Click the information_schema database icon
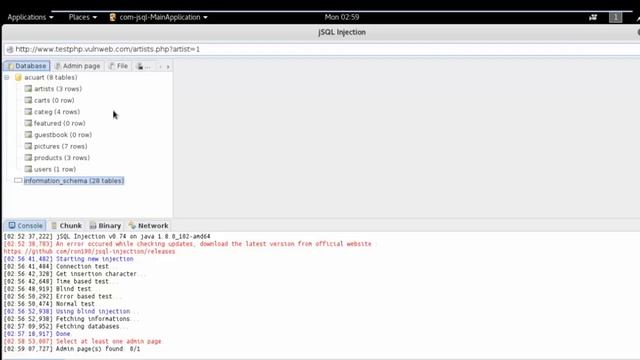 (x=18, y=180)
